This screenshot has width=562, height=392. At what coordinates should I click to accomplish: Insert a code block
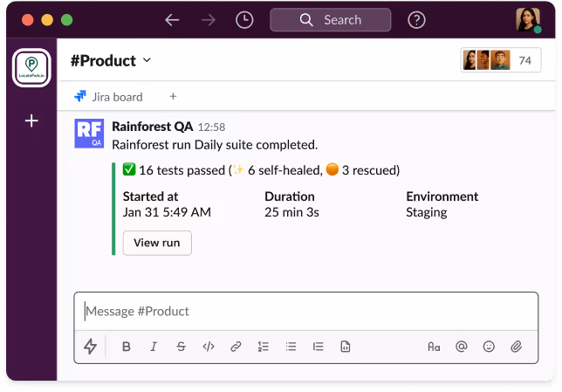click(x=346, y=347)
